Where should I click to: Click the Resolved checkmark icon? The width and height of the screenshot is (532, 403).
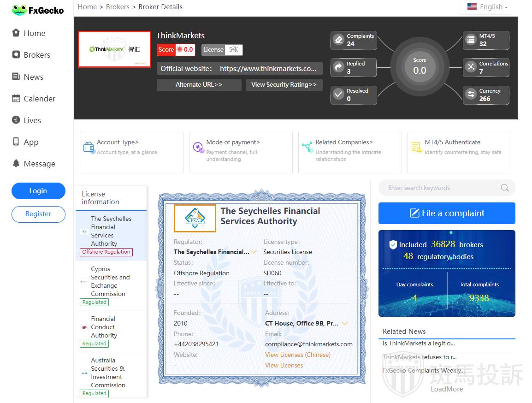click(338, 95)
